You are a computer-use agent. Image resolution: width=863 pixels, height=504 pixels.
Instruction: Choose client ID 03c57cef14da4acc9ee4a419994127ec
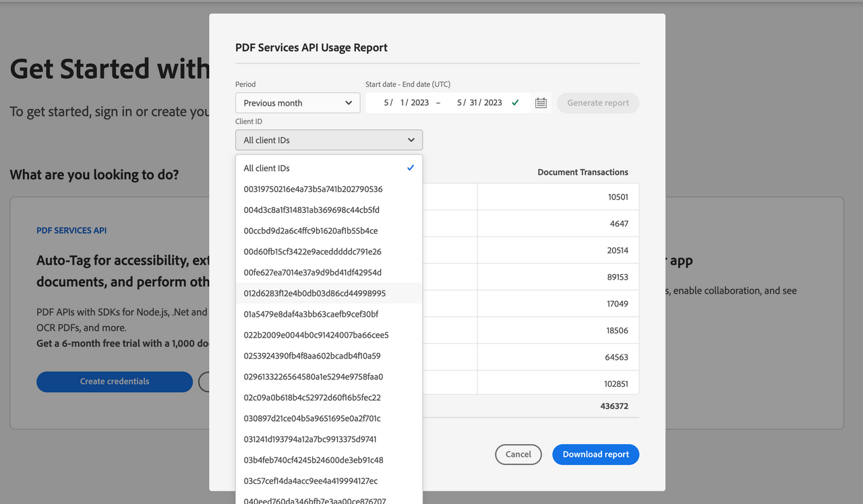[329, 482]
